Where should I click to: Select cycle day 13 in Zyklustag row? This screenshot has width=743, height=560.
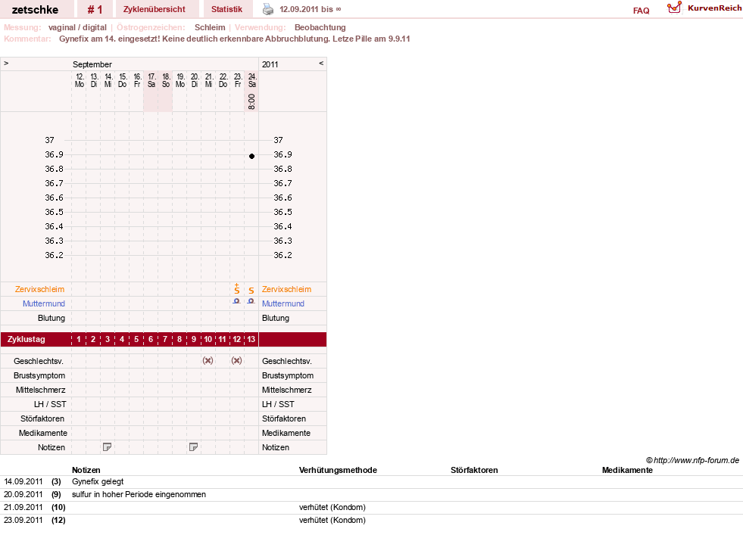coord(251,340)
